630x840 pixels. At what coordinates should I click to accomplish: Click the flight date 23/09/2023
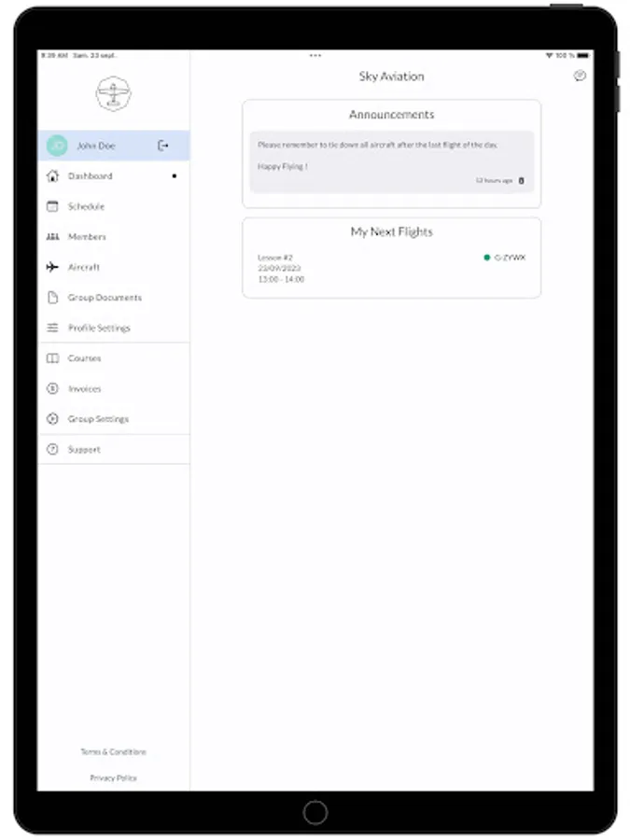pos(280,269)
